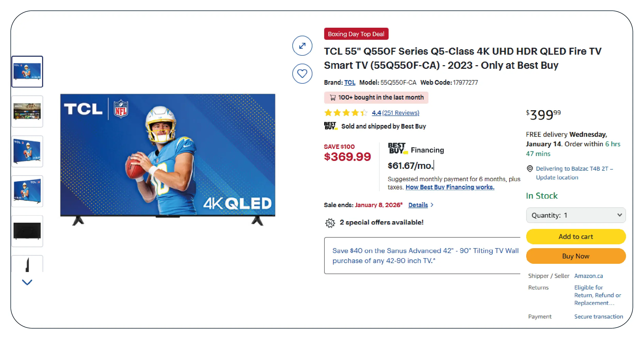Click the expand image fullscreen icon
Screen dimensions: 644x339
[x=302, y=46]
